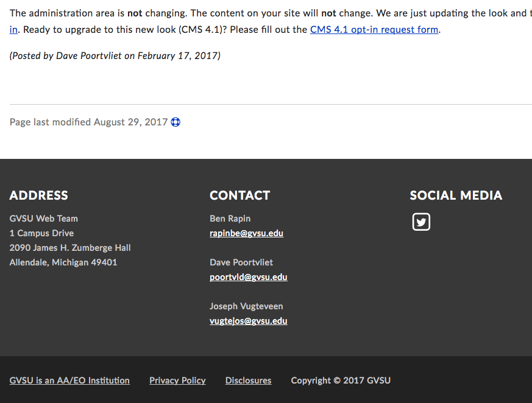The width and height of the screenshot is (532, 403).
Task: Click the ADDRESS footer heading
Action: coord(39,195)
